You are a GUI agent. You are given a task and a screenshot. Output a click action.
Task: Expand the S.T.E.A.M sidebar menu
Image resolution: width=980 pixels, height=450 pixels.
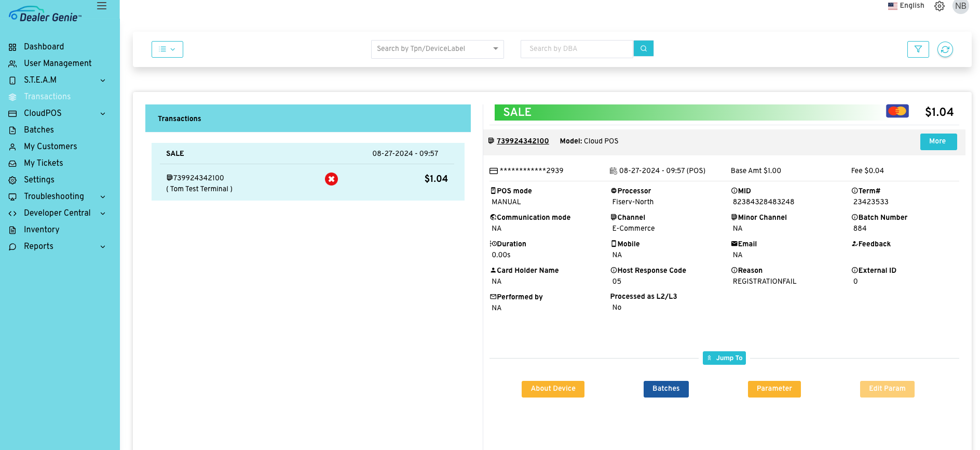(x=57, y=80)
